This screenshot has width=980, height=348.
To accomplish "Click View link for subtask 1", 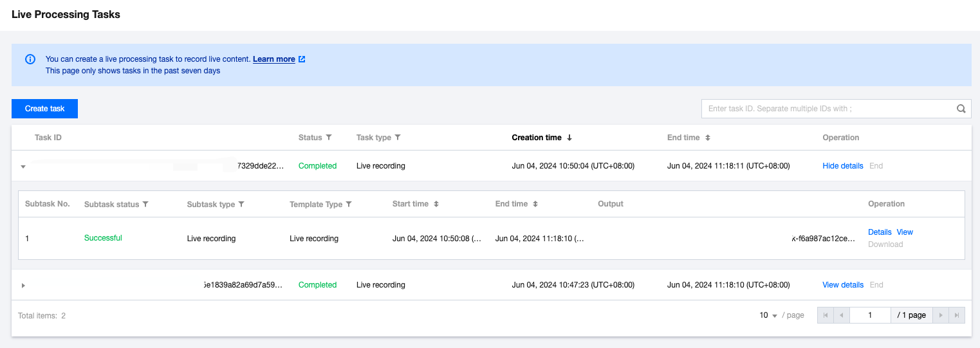I will [905, 232].
